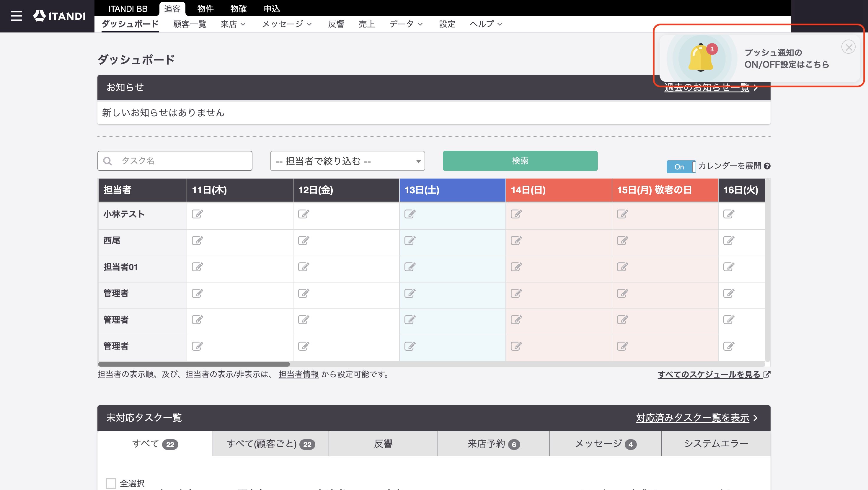Open the 設定 menu item
This screenshot has height=490, width=868.
[447, 24]
